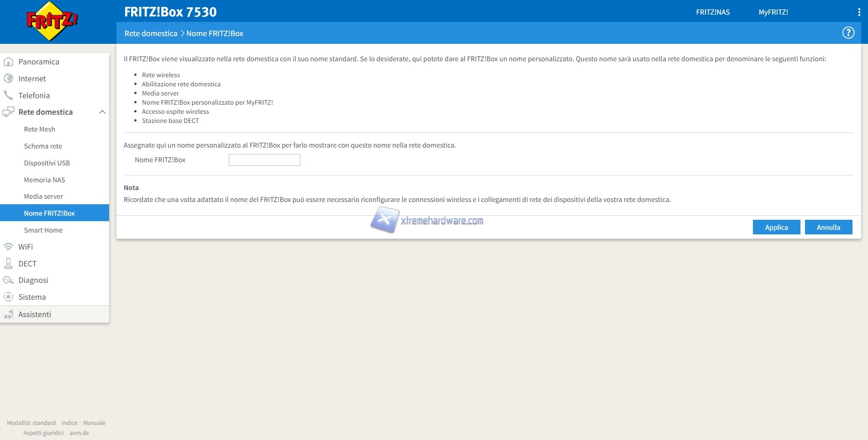Open Dispositivi USB page
868x440 pixels.
point(47,163)
